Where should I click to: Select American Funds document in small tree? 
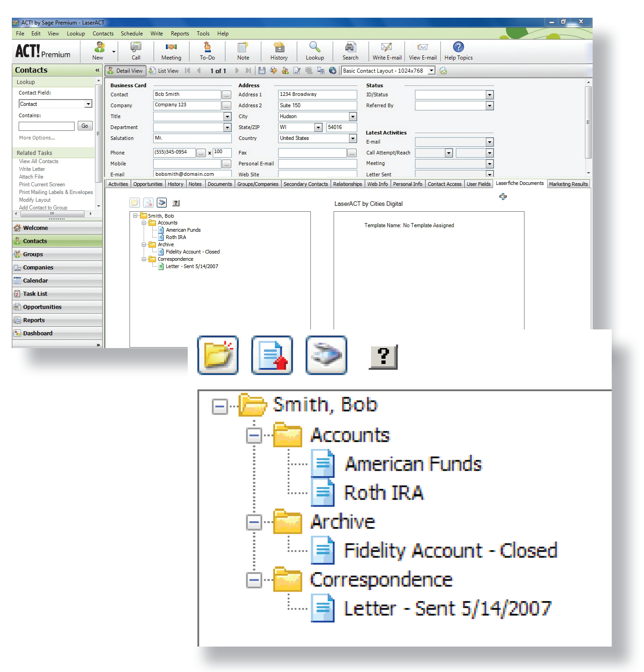pyautogui.click(x=183, y=230)
